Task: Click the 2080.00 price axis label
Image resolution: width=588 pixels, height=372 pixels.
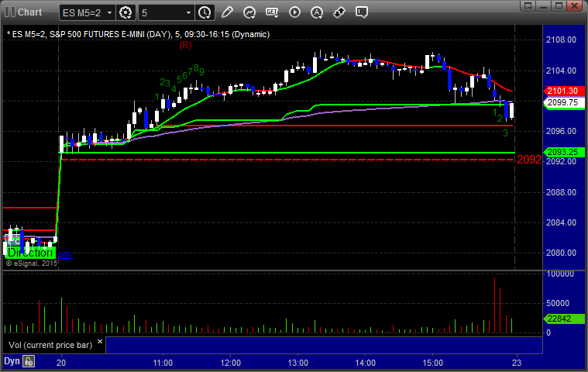Action: point(561,253)
